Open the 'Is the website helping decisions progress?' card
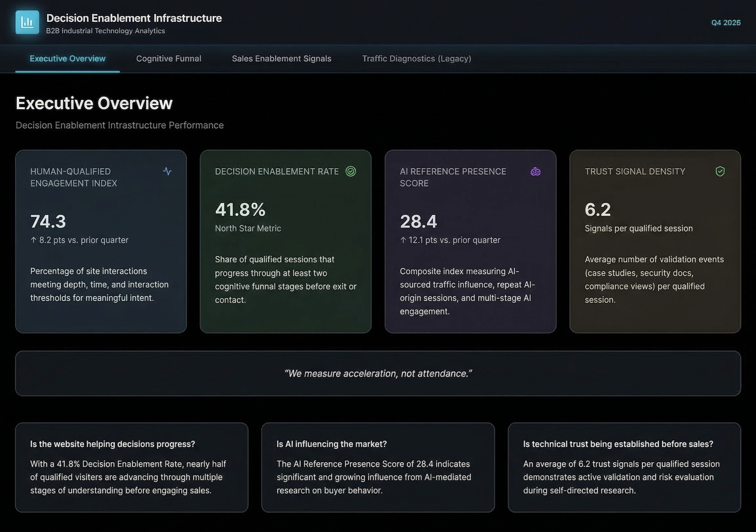Image resolution: width=756 pixels, height=532 pixels. pos(132,467)
